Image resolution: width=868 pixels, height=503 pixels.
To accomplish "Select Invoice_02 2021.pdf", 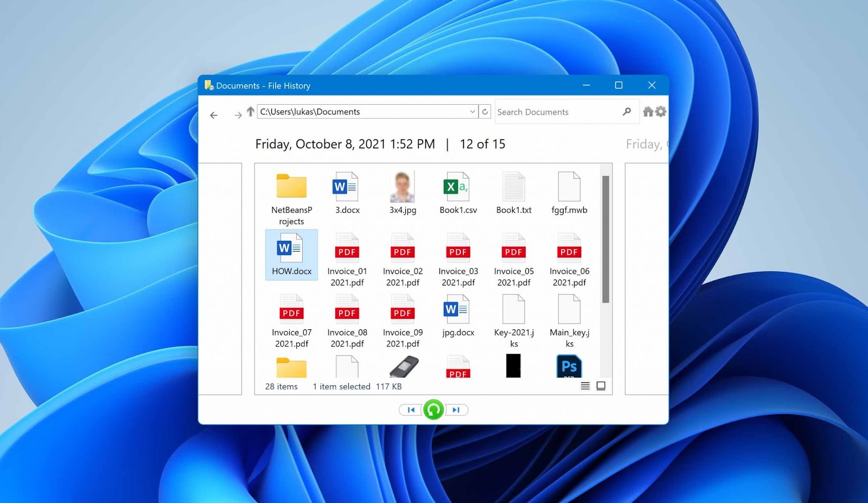I will coord(403,260).
